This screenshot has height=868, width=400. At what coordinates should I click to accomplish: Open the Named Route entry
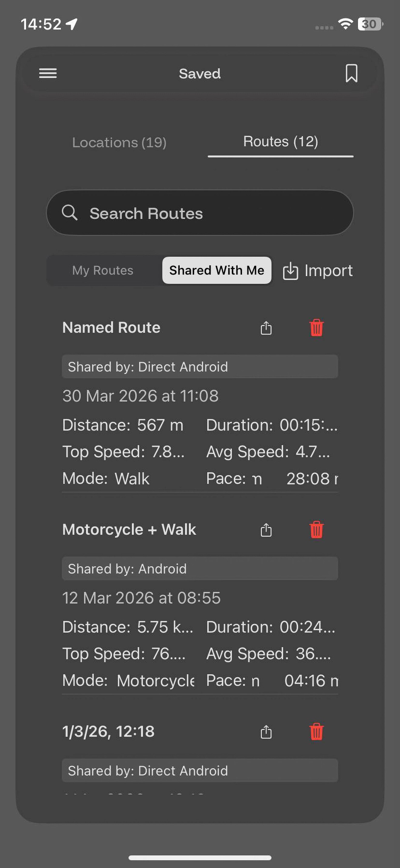point(111,327)
